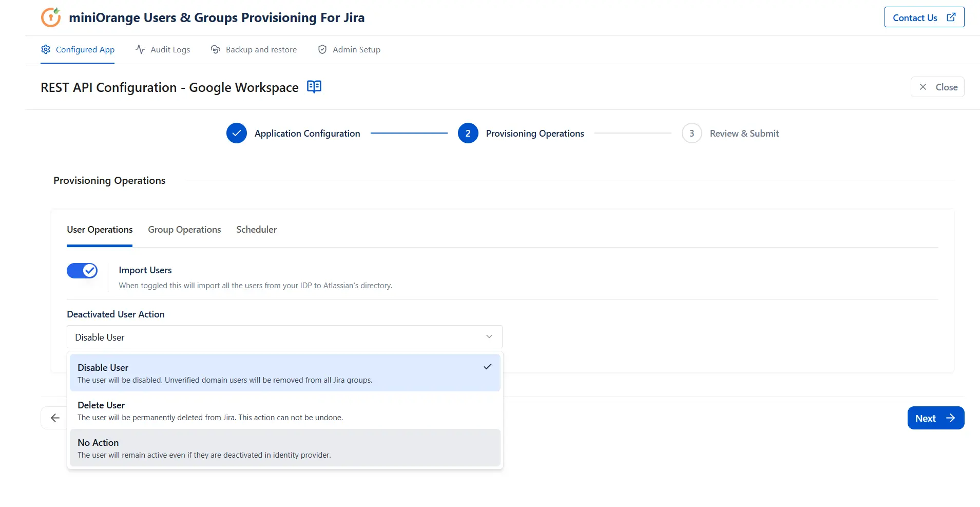Open the Configured App tab
The width and height of the screenshot is (980, 507).
pos(78,49)
